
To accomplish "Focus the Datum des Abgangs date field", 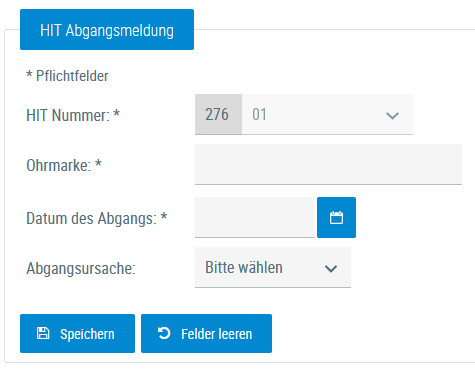I will pos(255,217).
